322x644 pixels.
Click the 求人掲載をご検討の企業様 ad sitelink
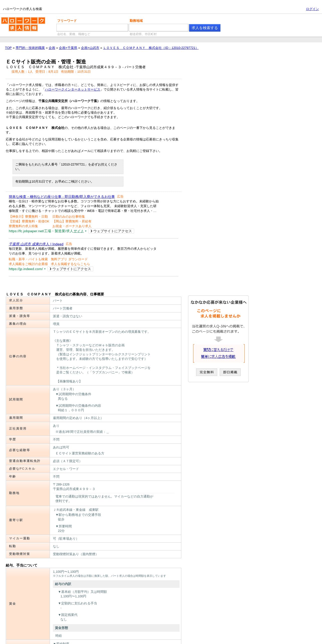pos(28,264)
